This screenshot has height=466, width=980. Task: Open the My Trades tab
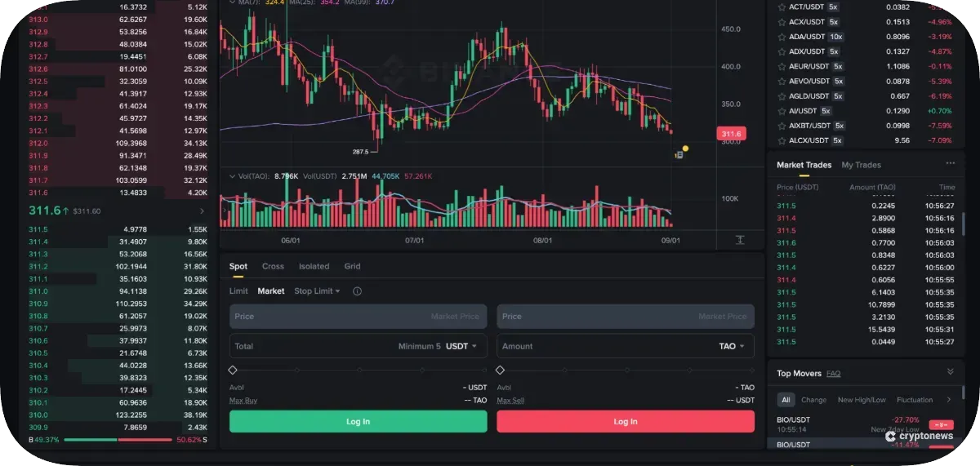tap(862, 165)
